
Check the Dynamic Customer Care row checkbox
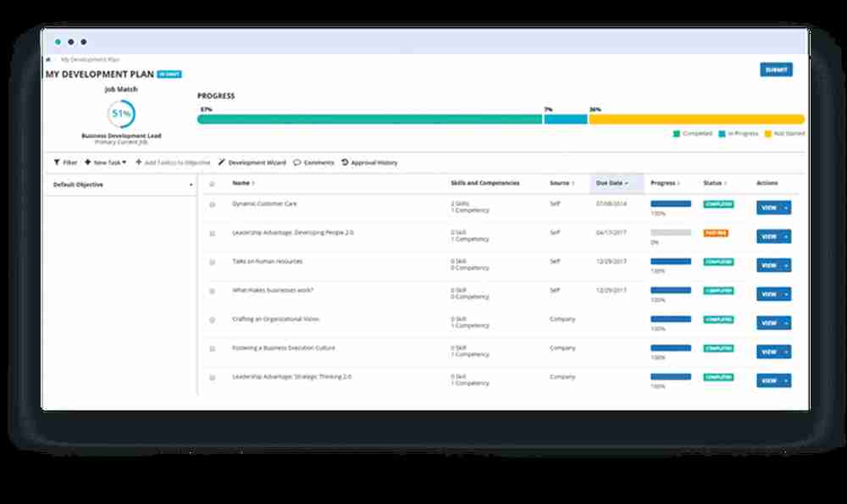(213, 205)
